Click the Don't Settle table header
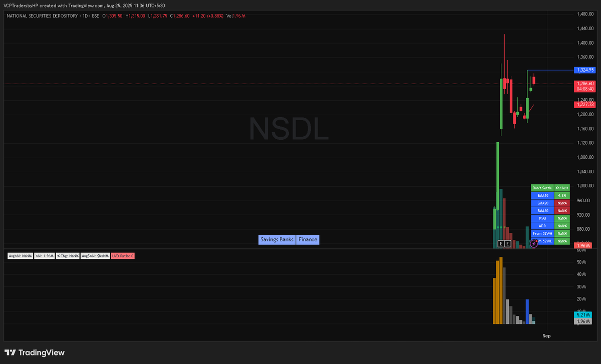The height and width of the screenshot is (364, 601). point(542,188)
